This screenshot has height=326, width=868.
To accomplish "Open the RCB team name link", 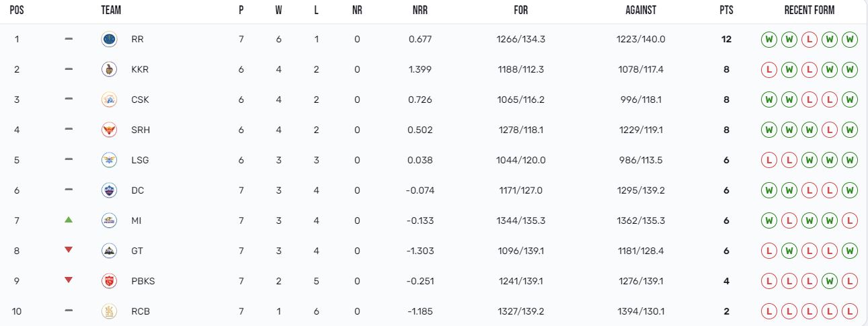I will [x=141, y=311].
